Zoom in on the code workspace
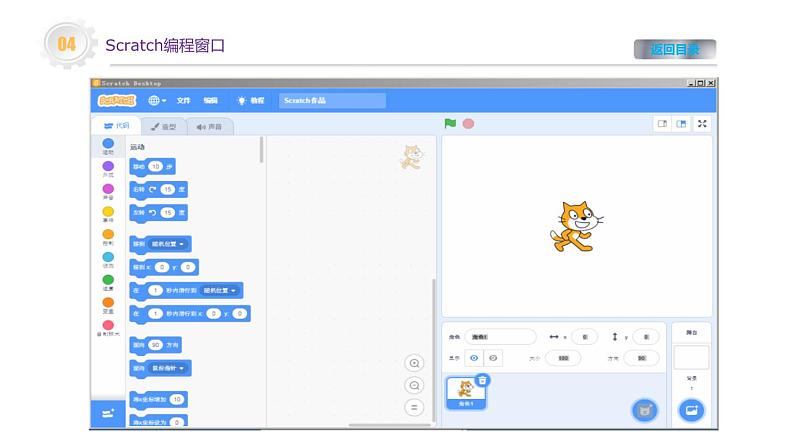The height and width of the screenshot is (447, 794). point(415,363)
